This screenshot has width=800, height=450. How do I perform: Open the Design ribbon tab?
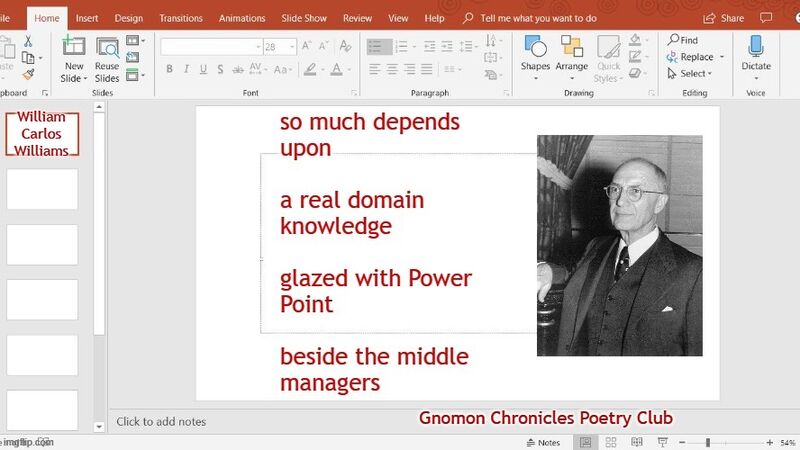(129, 18)
